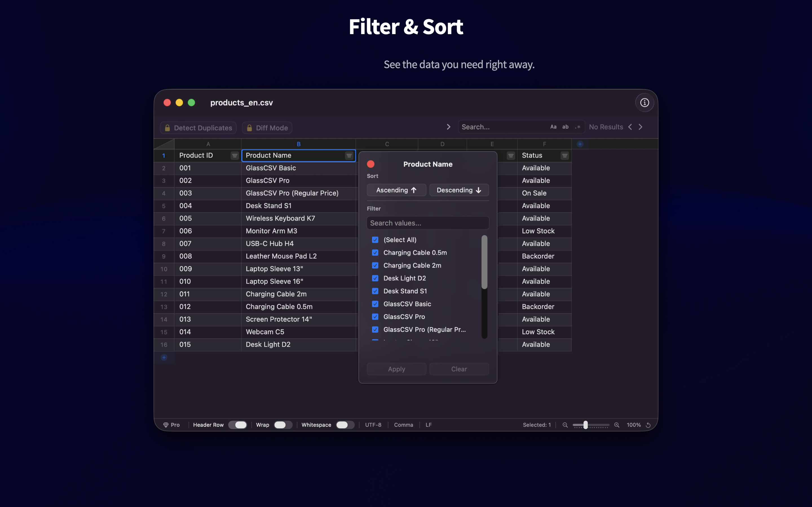Open the filter menu on the Status column

[565, 155]
